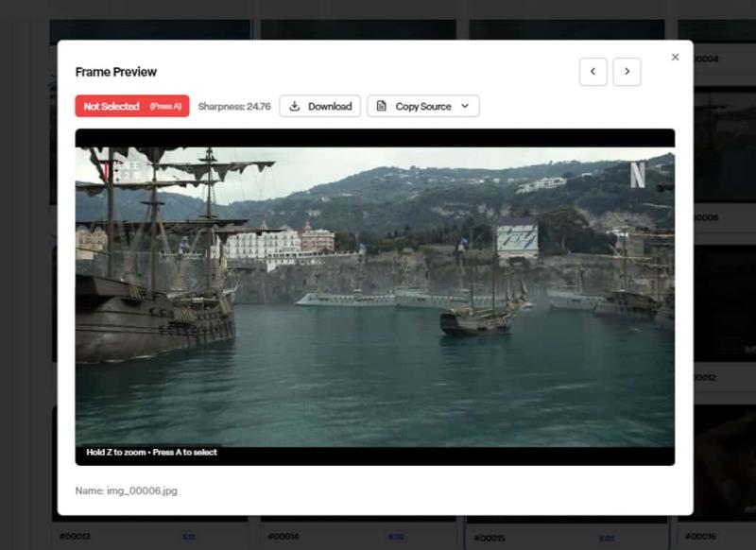
Task: Go to the previous frame with left chevron
Action: pos(593,72)
